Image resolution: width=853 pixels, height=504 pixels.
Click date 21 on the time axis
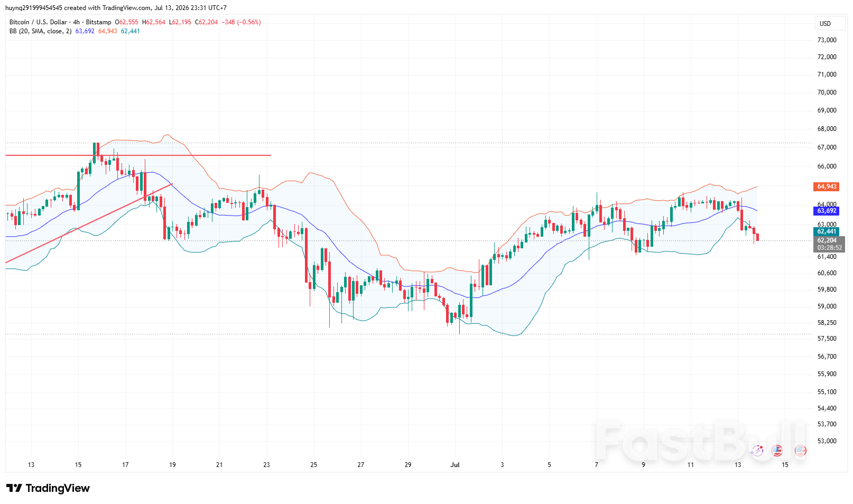pos(219,465)
